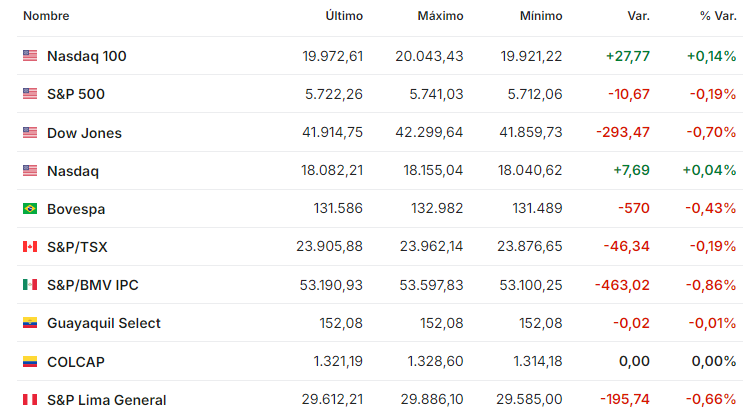
Task: Click the Peru flag next to S&P Lima General
Action: (30, 400)
